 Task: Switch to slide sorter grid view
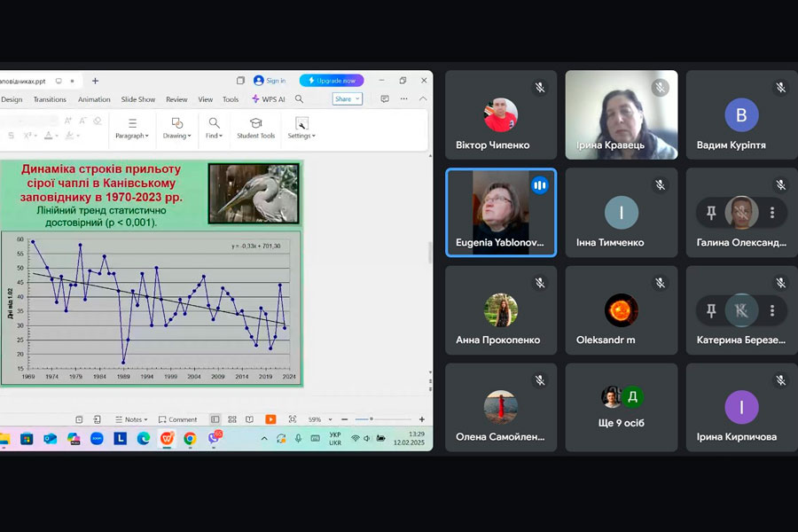click(232, 419)
